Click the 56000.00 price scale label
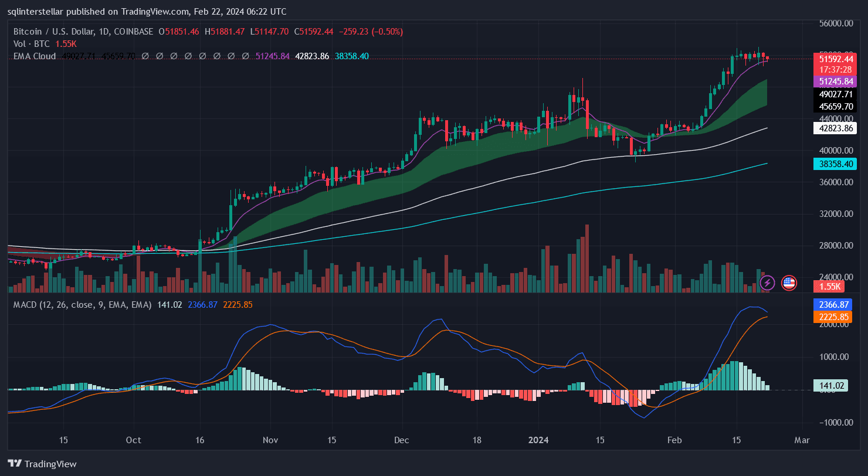 click(837, 23)
